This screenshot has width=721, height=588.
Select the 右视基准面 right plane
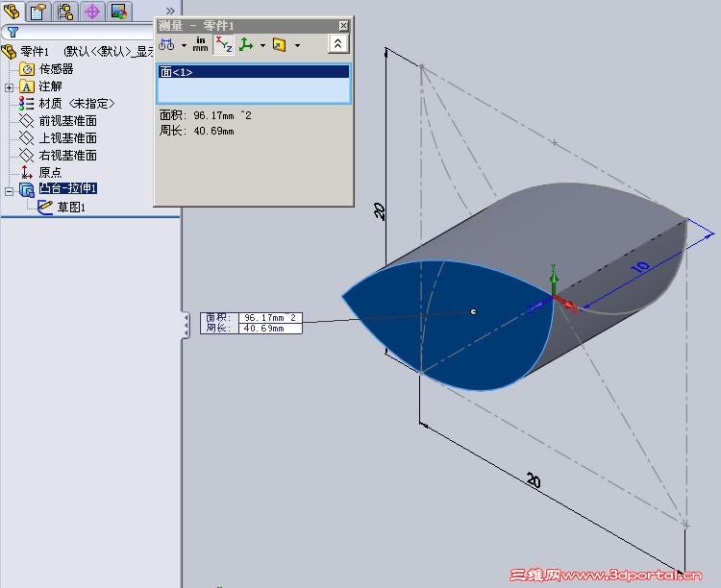click(67, 156)
